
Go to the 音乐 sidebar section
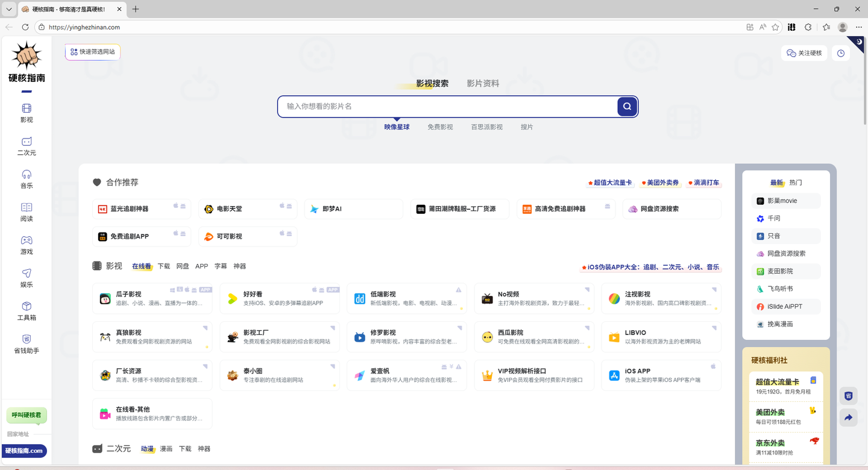point(27,179)
